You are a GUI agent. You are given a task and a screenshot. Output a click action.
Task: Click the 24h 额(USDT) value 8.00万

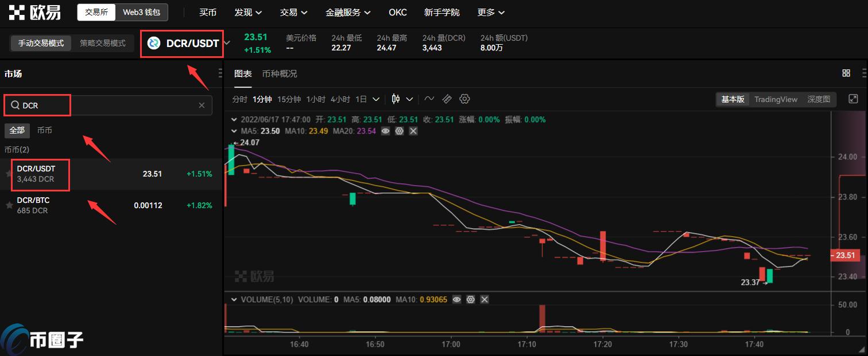[x=492, y=48]
